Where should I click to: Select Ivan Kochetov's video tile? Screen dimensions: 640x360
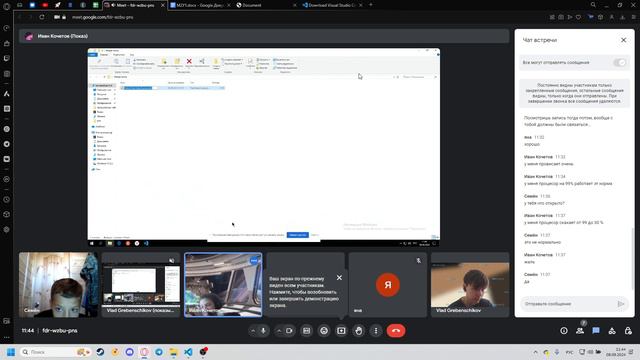pos(223,284)
